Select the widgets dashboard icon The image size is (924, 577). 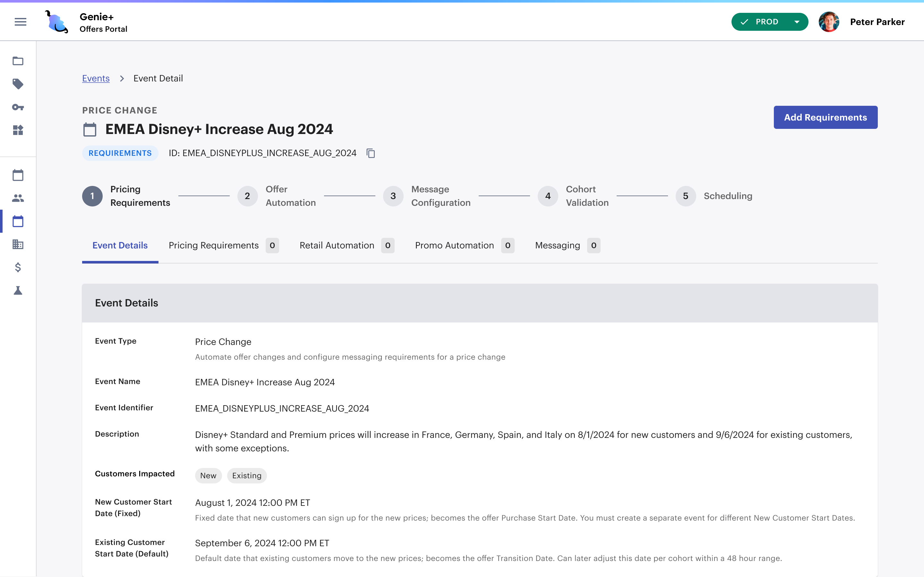click(18, 130)
